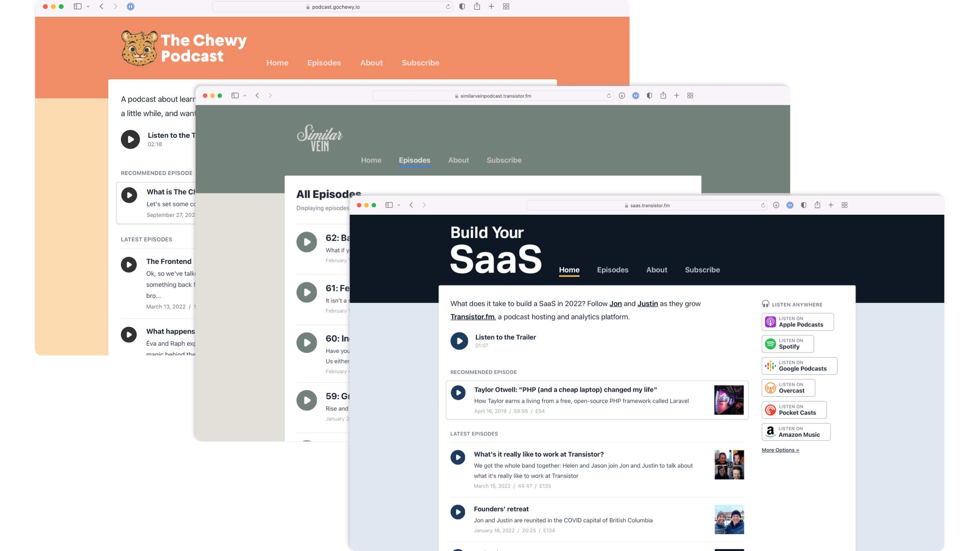Image resolution: width=980 pixels, height=551 pixels.
Task: Click play on Similar Vein episode 61
Action: point(306,292)
